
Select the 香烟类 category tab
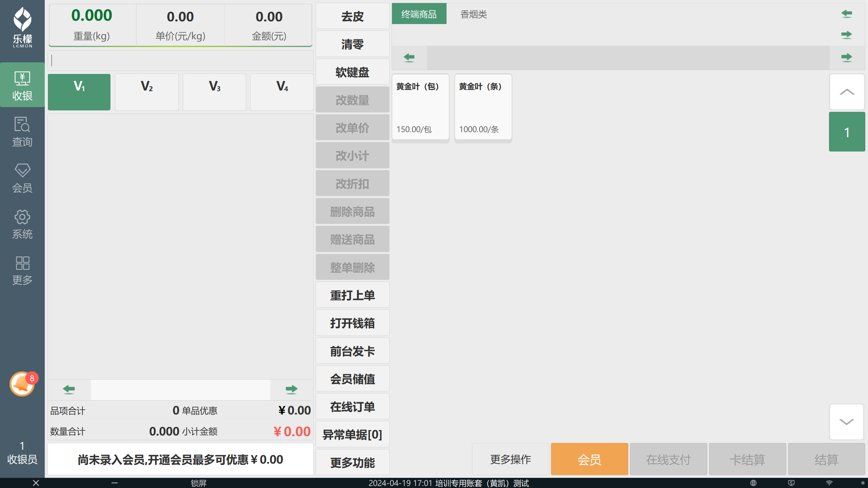click(474, 14)
